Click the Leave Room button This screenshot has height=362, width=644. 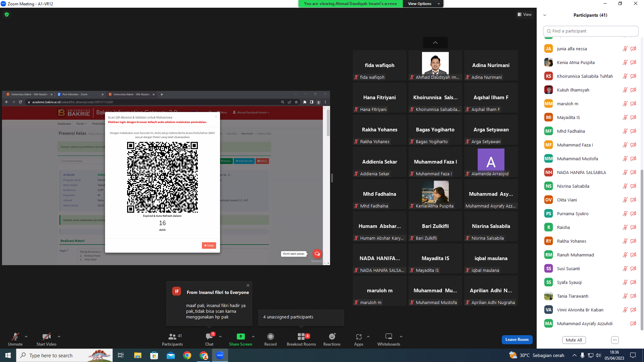click(x=517, y=340)
